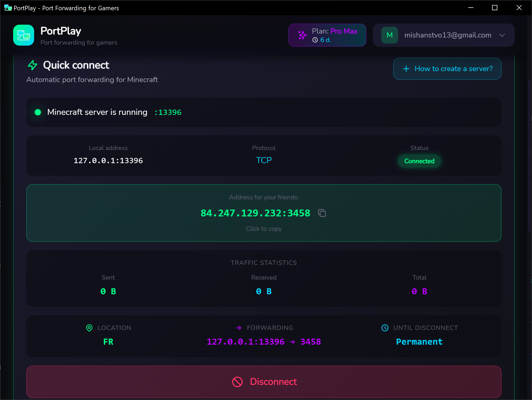Click the Received 0 B value
This screenshot has width=532, height=400.
point(264,291)
